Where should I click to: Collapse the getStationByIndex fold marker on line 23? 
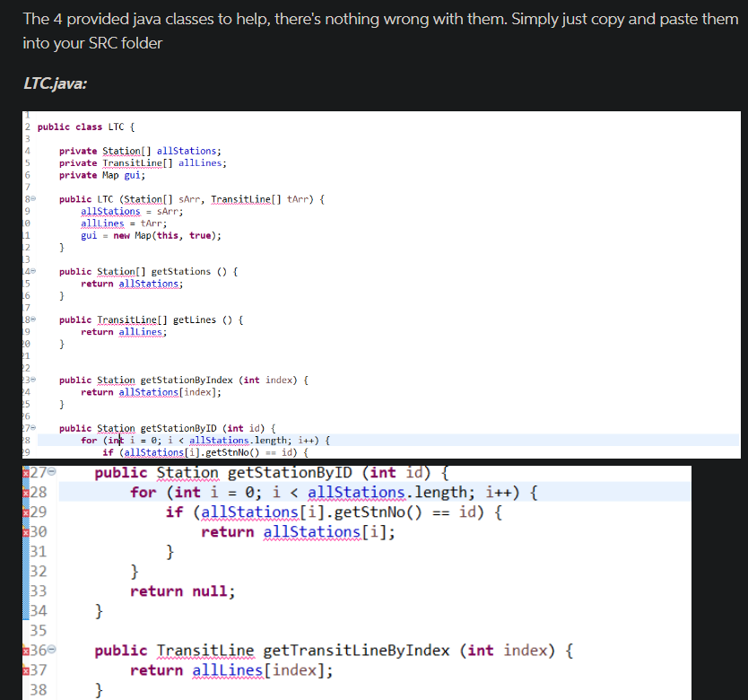coord(32,380)
